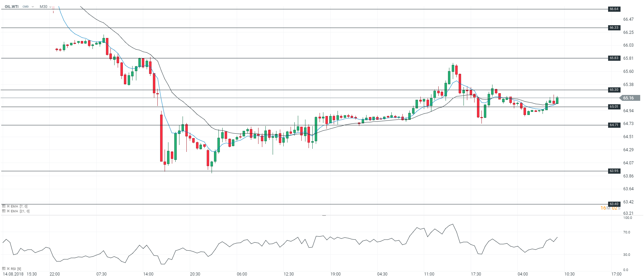Expand the OIL.WTI symbol dropdown arrow
644x280 pixels.
pyautogui.click(x=33, y=7)
